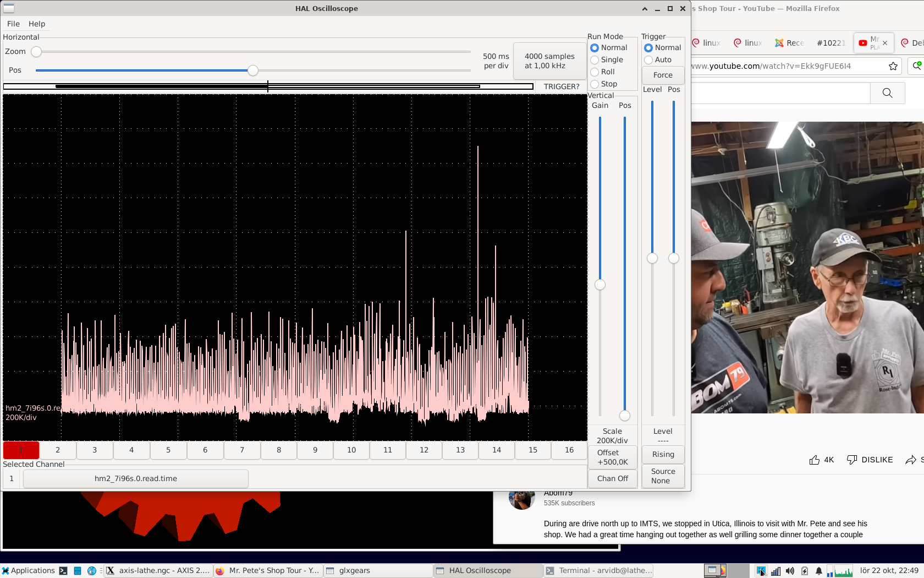This screenshot has width=924, height=578.
Task: Click the first linux Debian tab in Firefox
Action: click(707, 43)
